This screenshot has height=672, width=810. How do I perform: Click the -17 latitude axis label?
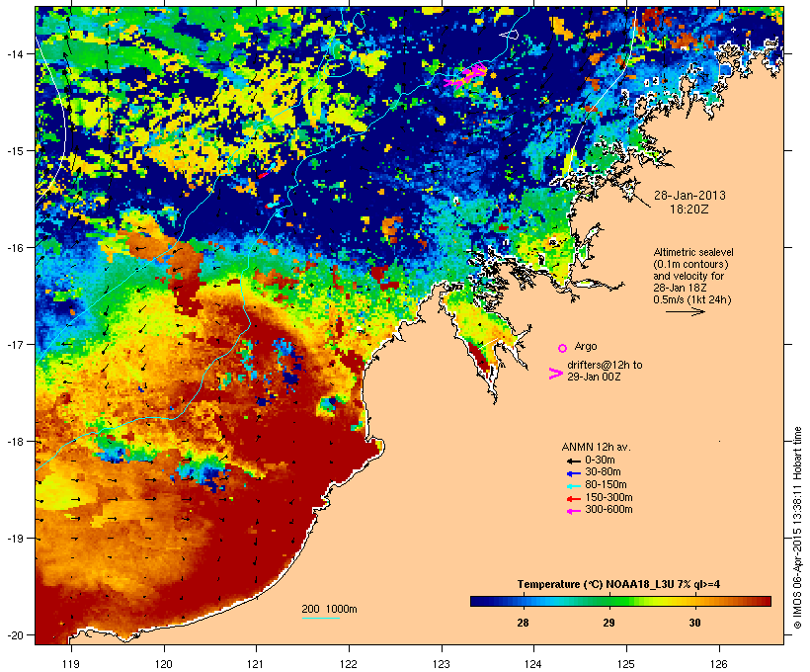(x=14, y=345)
